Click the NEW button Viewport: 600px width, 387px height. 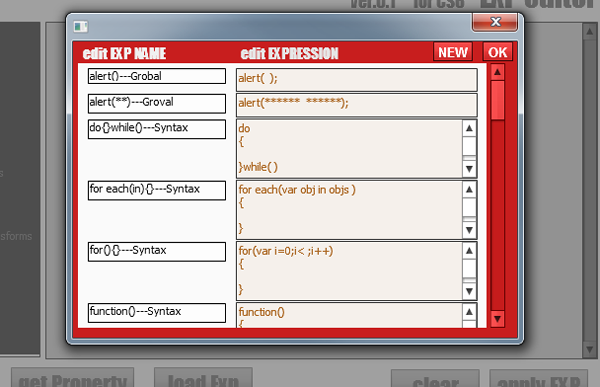[x=453, y=52]
